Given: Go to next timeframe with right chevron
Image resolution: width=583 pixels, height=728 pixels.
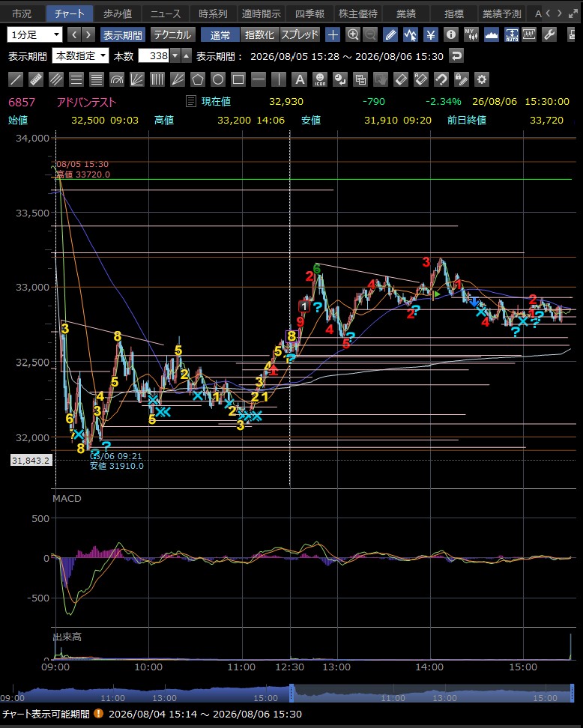Looking at the screenshot, I should point(88,34).
